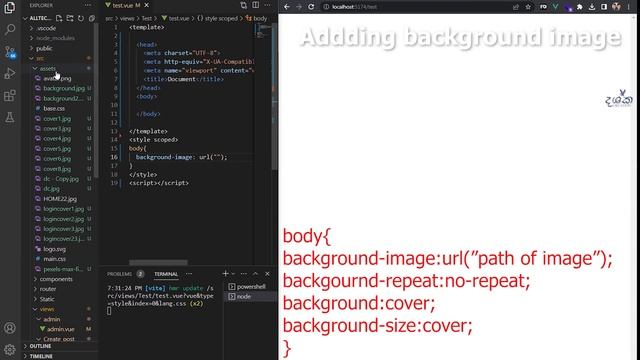
Task: Open editor more actions ellipsis
Action: coord(267,5)
